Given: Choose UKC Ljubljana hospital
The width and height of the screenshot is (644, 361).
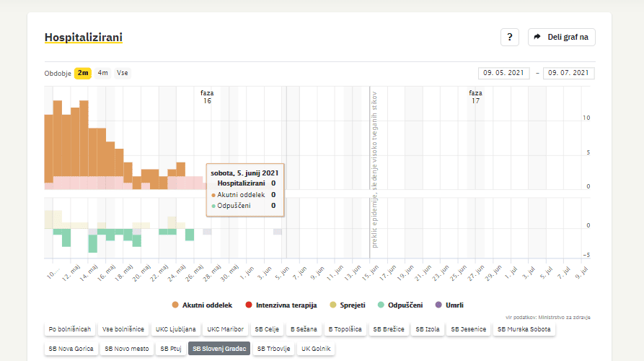Looking at the screenshot, I should point(175,329).
